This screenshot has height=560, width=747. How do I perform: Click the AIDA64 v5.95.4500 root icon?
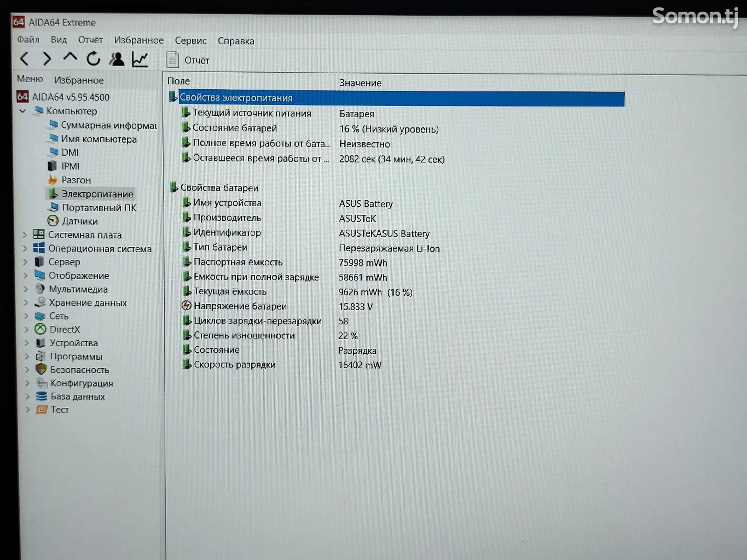point(22,97)
